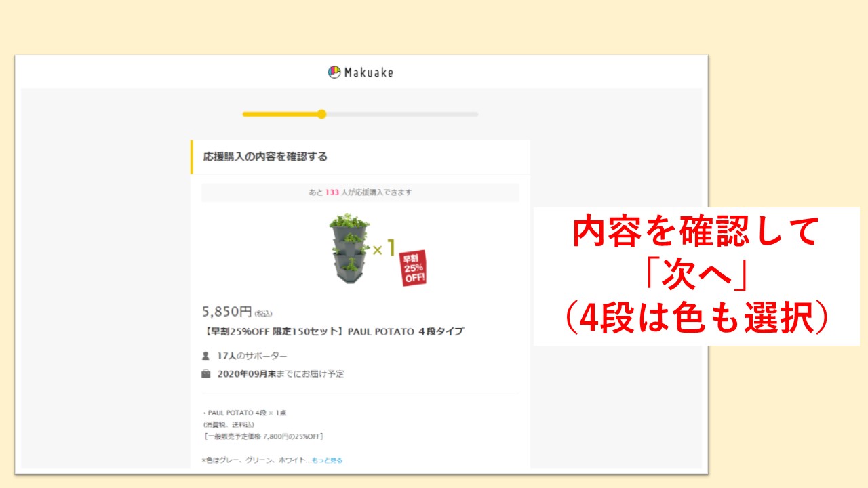
Task: Click the Makuake logo in the header
Action: 360,72
